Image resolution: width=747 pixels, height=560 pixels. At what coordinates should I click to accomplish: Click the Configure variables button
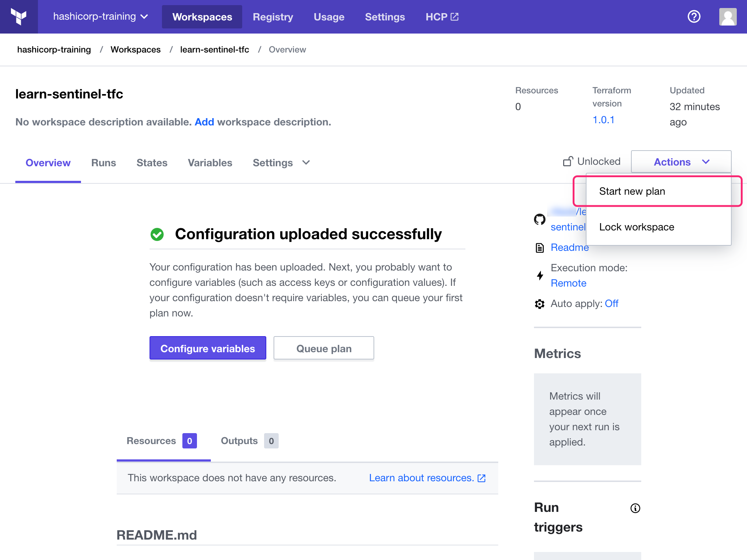pyautogui.click(x=208, y=348)
